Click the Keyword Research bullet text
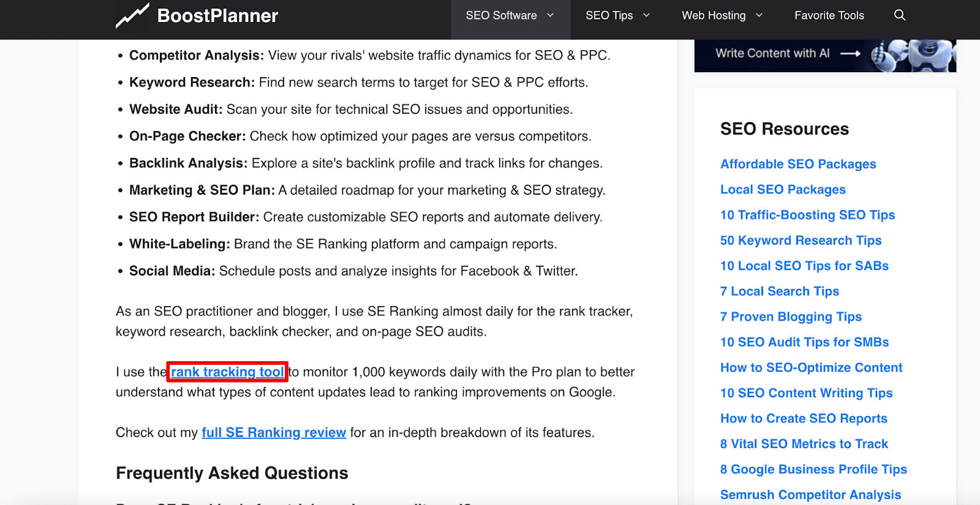 [358, 83]
